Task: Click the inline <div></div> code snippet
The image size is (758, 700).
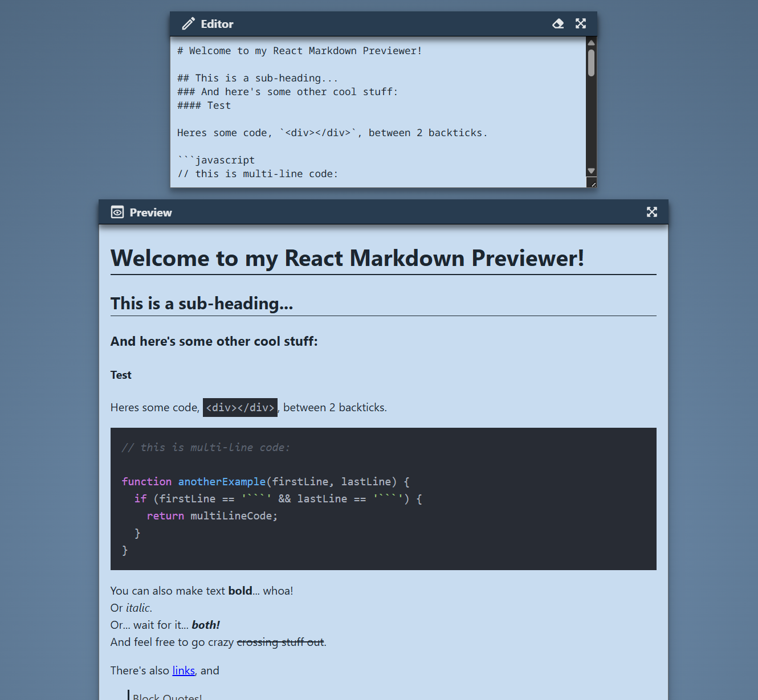Action: [240, 408]
